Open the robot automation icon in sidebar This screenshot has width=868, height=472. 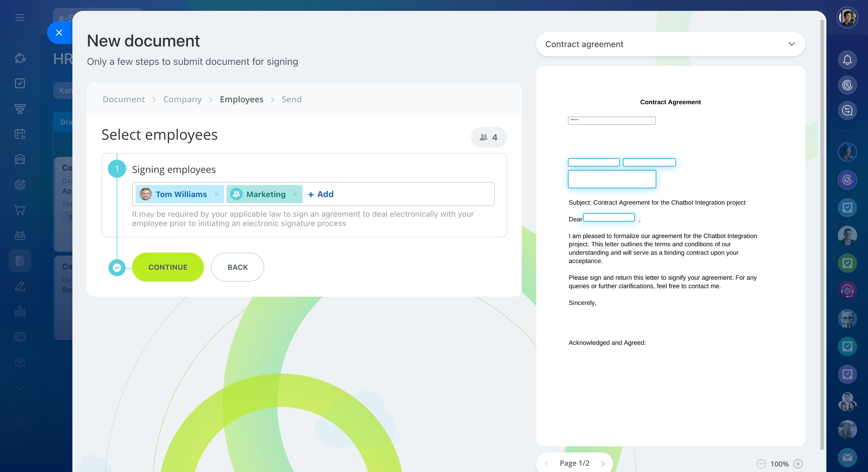tap(20, 235)
